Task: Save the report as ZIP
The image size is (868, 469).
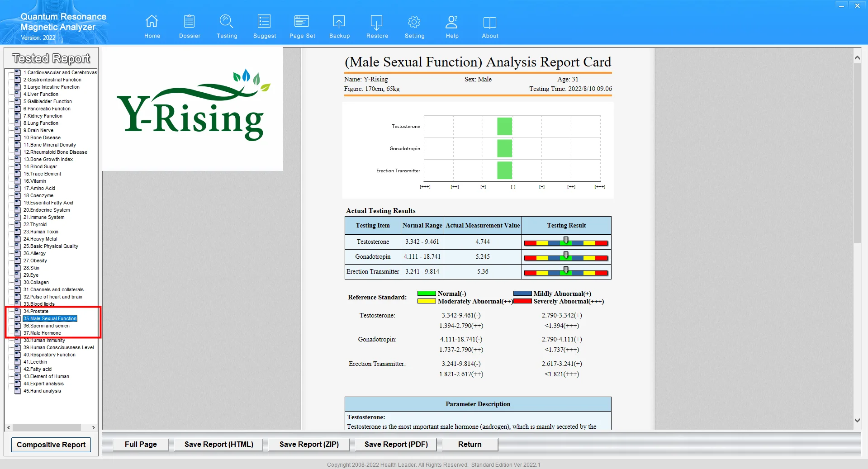Action: click(x=309, y=444)
